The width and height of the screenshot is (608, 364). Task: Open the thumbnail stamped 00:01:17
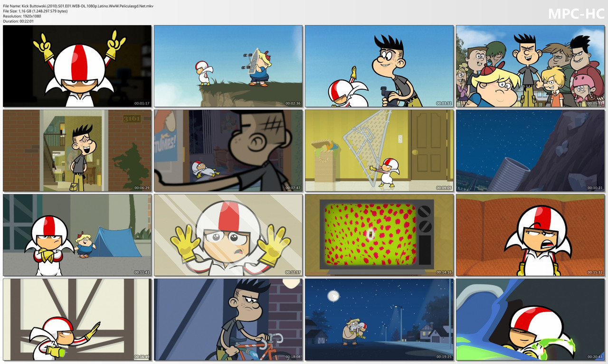77,66
